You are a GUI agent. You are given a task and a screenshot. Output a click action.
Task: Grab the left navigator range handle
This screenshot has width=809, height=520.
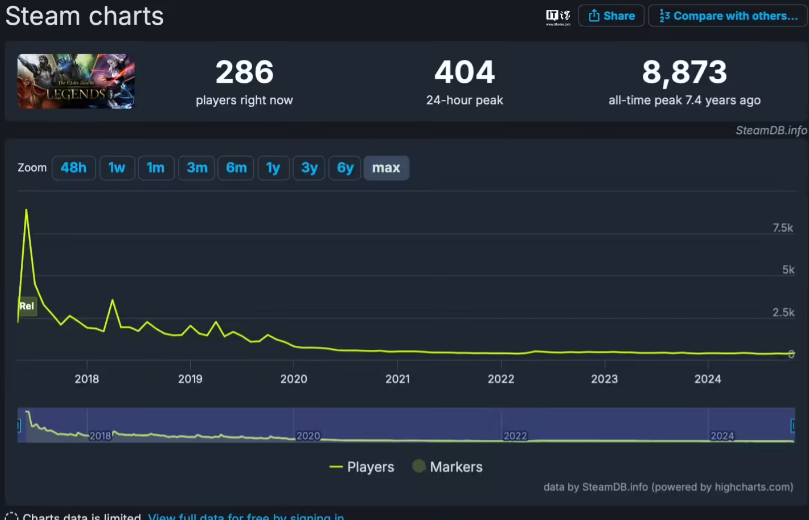19,426
